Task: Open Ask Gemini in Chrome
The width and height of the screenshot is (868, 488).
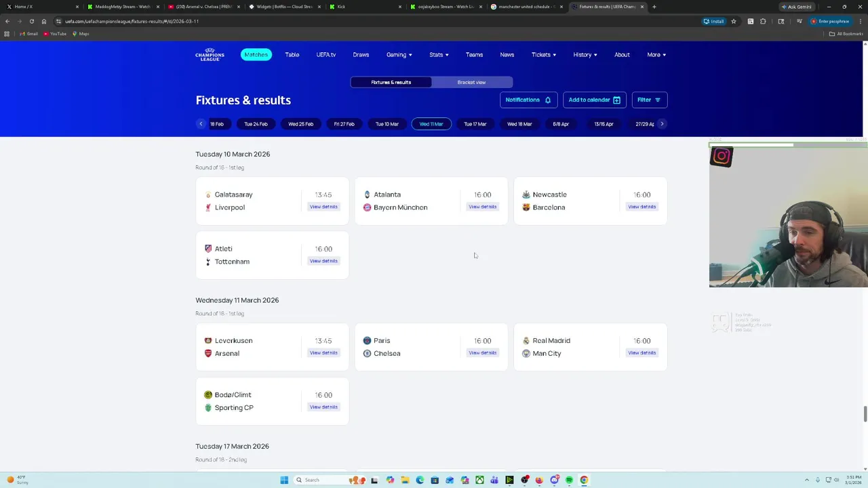Action: coord(797,7)
